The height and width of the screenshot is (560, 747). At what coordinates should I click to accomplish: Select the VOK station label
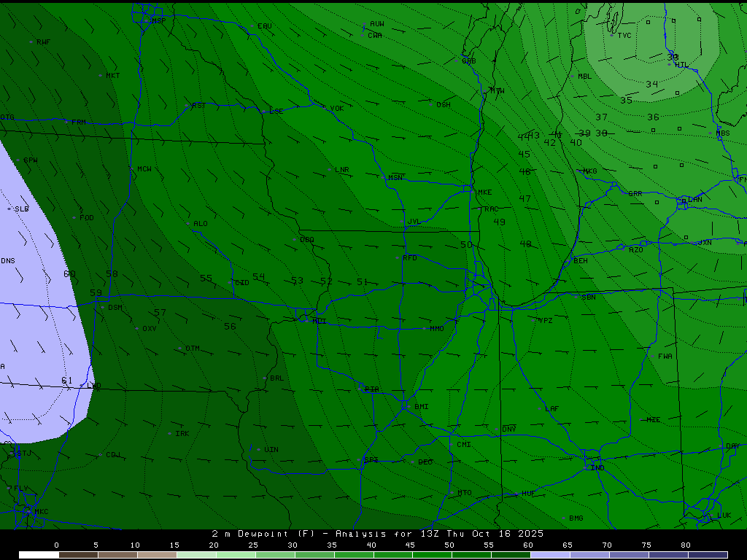(x=337, y=108)
